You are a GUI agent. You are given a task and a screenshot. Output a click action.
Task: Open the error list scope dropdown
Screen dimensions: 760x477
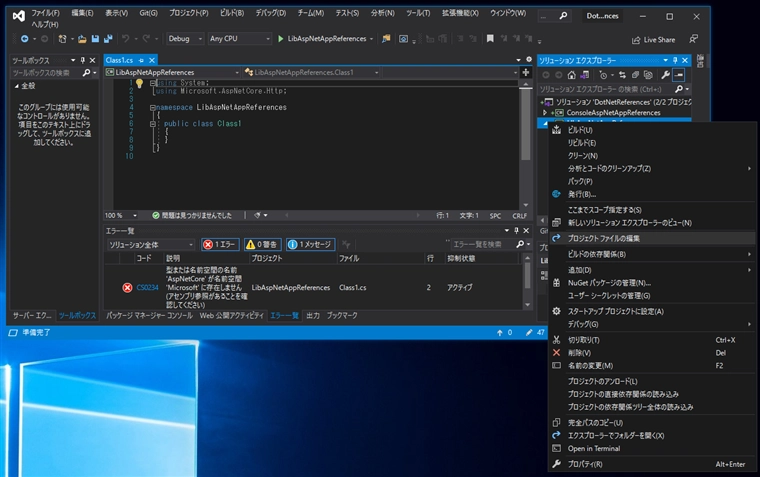point(151,245)
